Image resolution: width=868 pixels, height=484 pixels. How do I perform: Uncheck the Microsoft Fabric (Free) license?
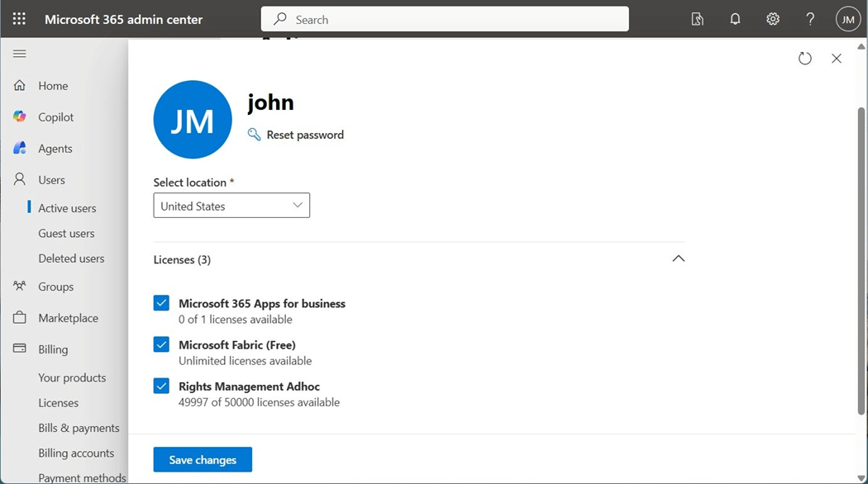pos(161,344)
